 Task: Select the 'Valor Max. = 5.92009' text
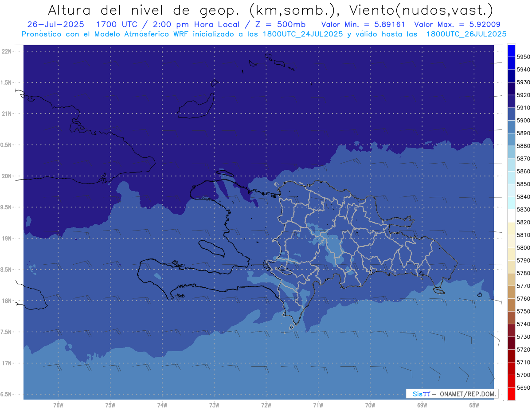point(458,25)
